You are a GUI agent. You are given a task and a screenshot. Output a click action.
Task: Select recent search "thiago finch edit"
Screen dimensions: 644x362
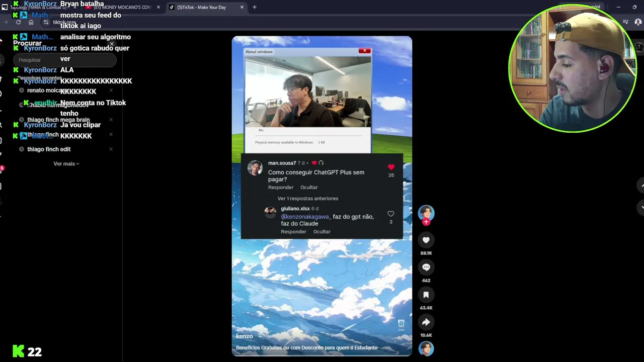(x=49, y=149)
